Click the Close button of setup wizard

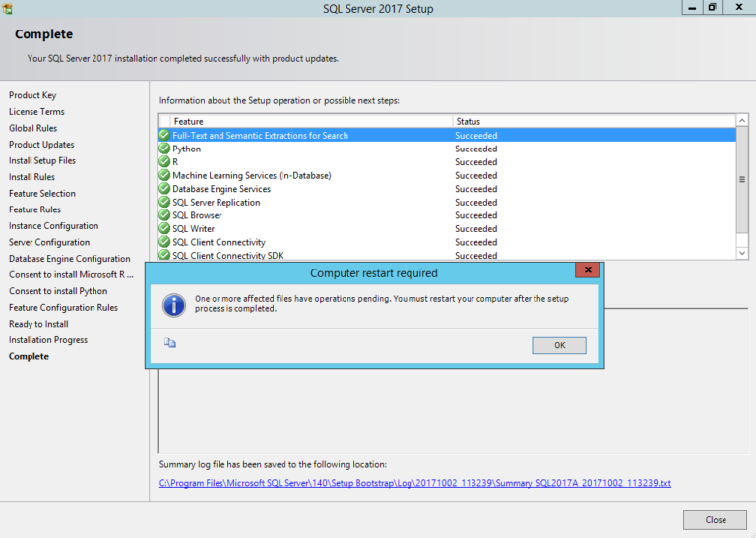[x=715, y=520]
